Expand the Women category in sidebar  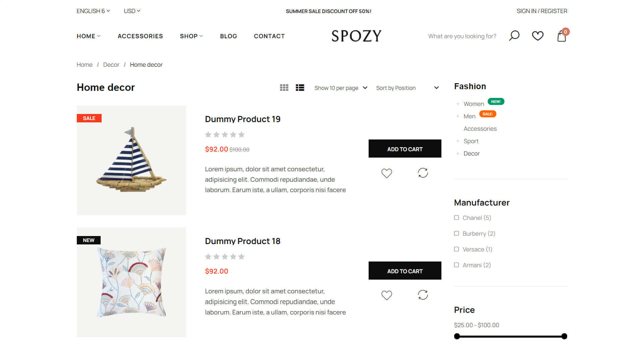pyautogui.click(x=458, y=104)
